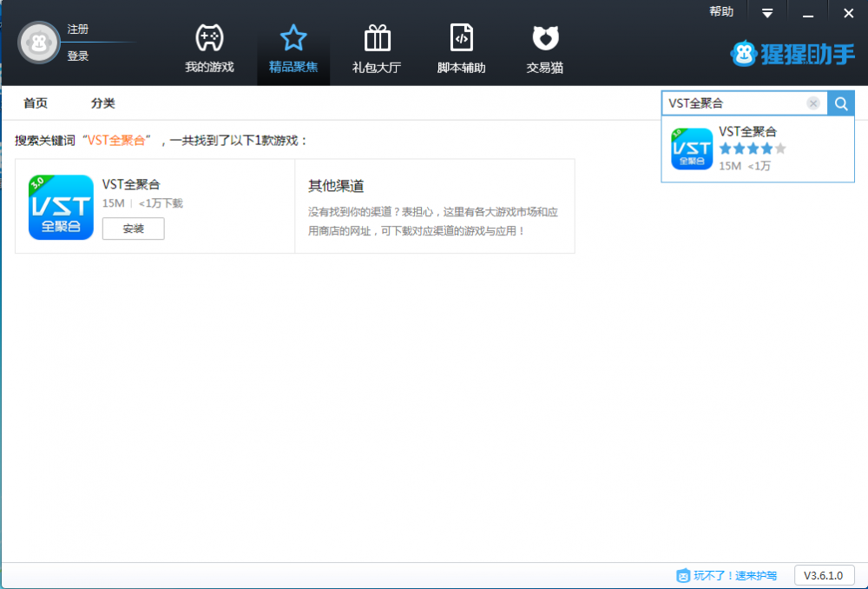Click version V3.6.1.0 button

point(823,576)
